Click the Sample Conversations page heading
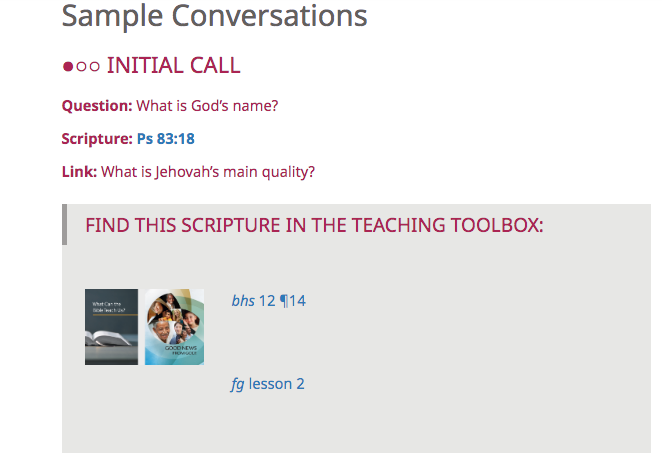This screenshot has height=465, width=662. coord(214,16)
